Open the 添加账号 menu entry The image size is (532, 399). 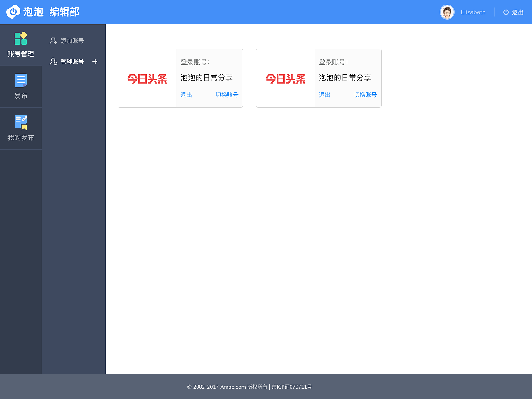click(x=73, y=40)
